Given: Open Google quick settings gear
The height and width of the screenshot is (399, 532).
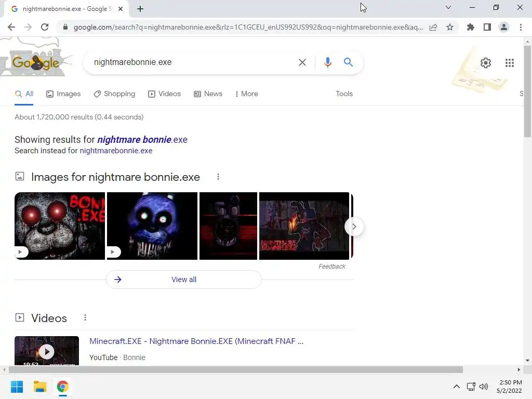Looking at the screenshot, I should tap(486, 63).
